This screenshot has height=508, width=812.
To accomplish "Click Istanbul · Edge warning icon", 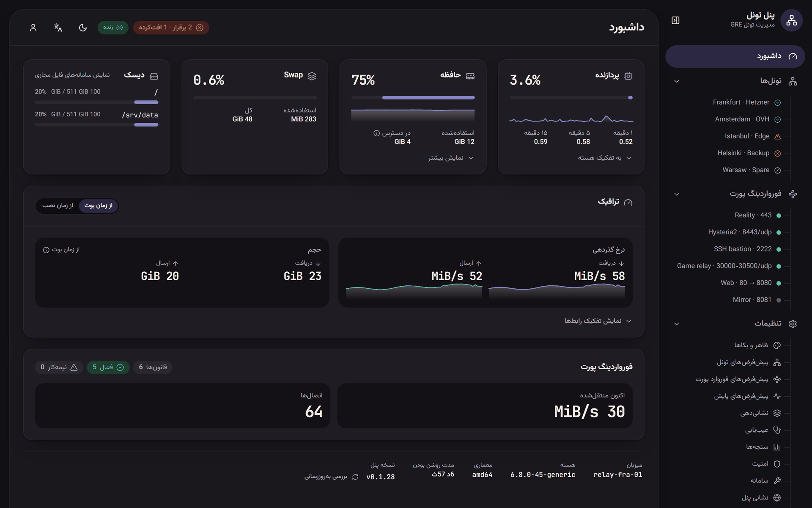I will (777, 137).
